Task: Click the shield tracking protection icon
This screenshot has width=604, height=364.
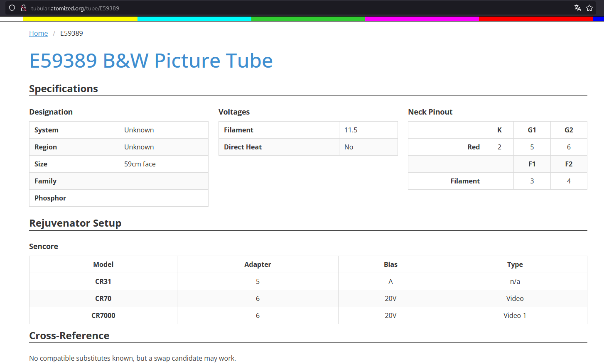Action: coord(12,8)
